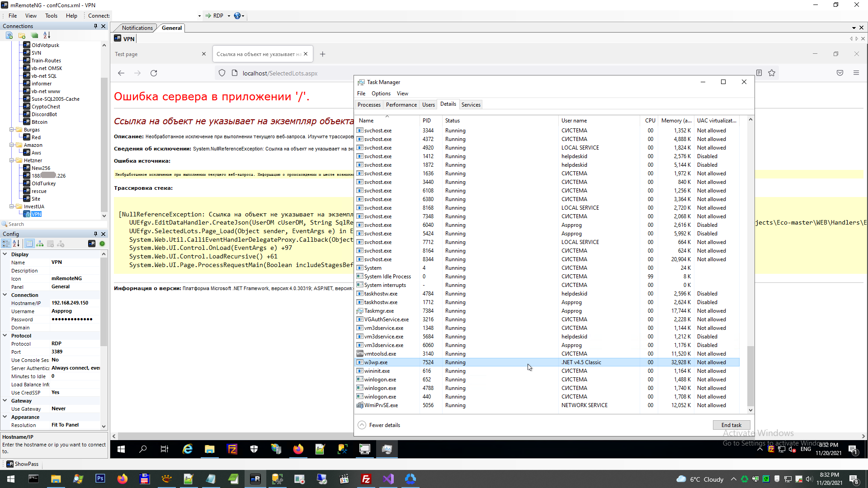Image resolution: width=868 pixels, height=488 pixels.
Task: Open the RDP protocol dropdown arrow
Action: (229, 16)
